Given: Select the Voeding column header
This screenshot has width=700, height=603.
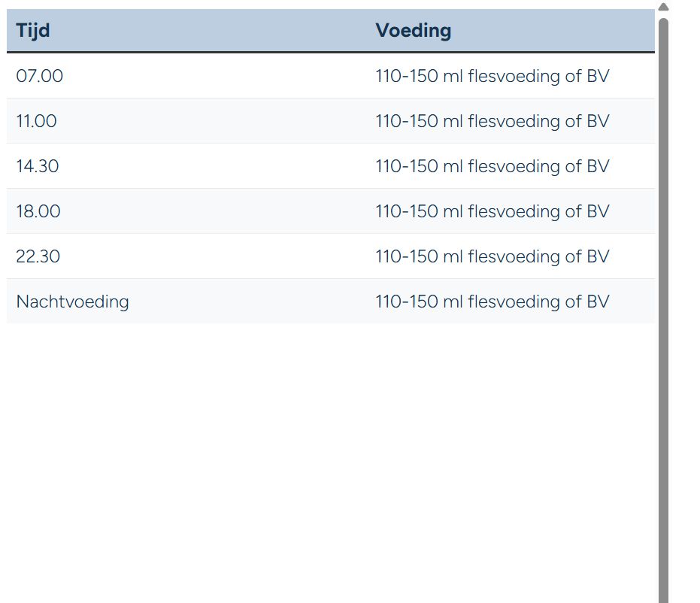Looking at the screenshot, I should click(x=414, y=31).
